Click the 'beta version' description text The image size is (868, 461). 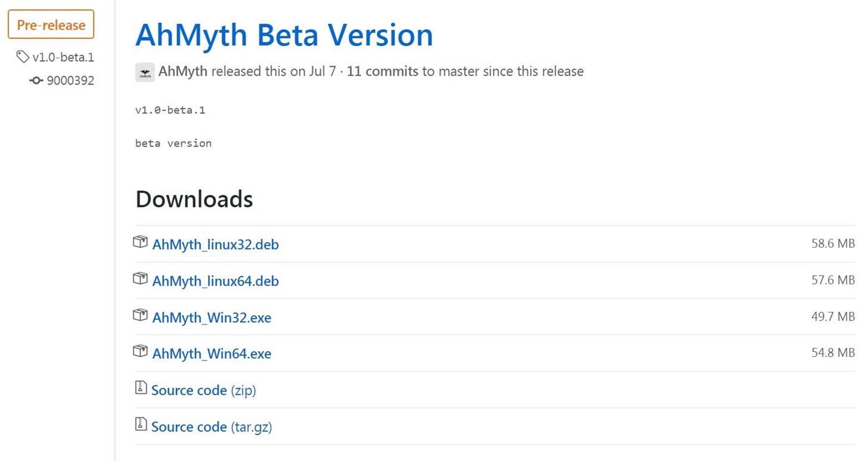(173, 143)
